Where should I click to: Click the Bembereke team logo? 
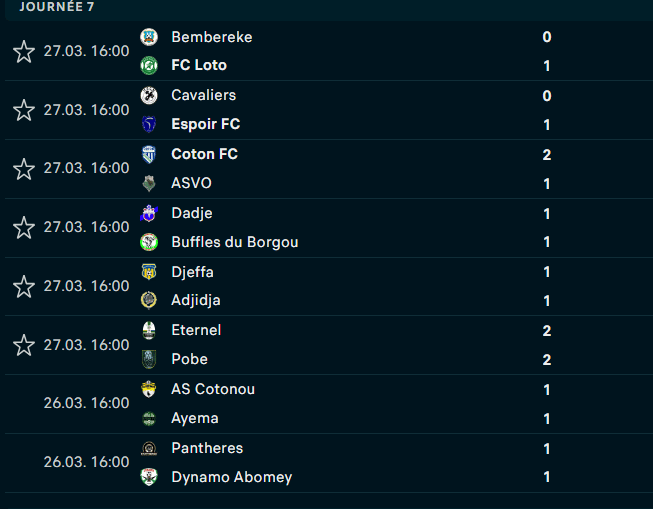click(149, 37)
